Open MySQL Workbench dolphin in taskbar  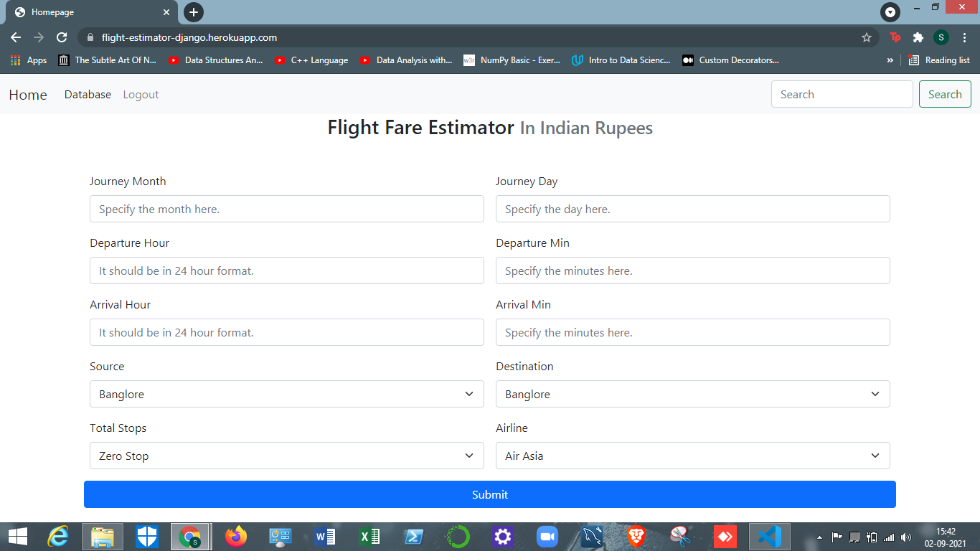coord(592,536)
